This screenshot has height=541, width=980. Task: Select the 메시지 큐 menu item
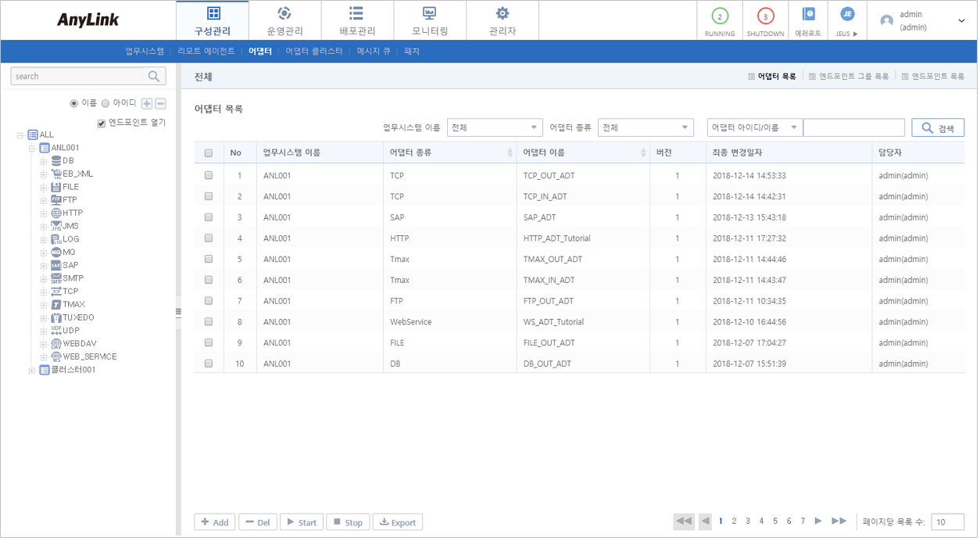pyautogui.click(x=374, y=51)
